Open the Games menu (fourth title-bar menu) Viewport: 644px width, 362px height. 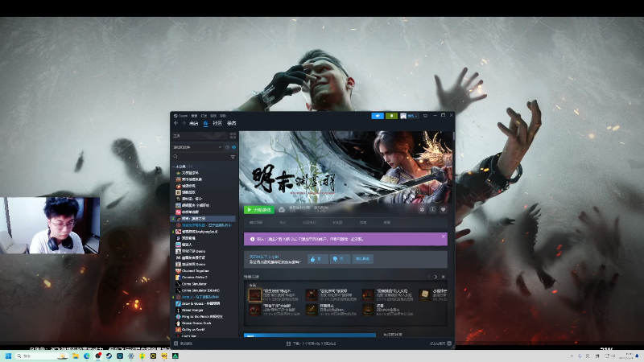(213, 116)
